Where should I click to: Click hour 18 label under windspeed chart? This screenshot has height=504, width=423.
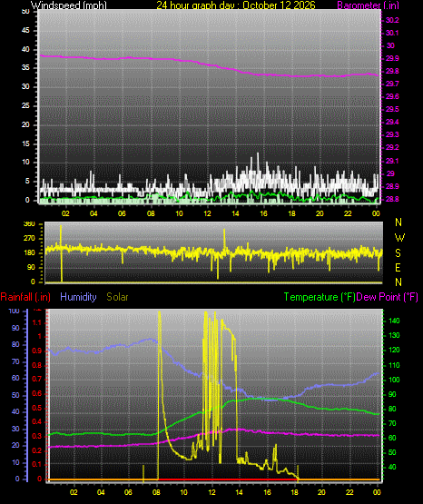coord(291,213)
